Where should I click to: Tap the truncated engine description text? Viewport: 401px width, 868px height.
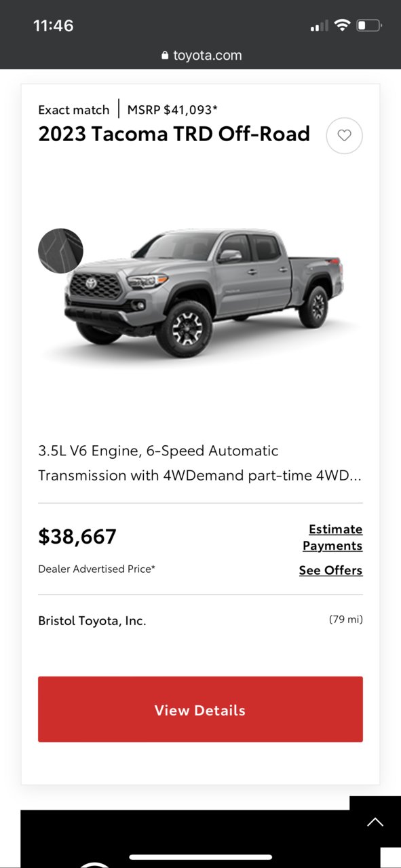click(x=200, y=463)
